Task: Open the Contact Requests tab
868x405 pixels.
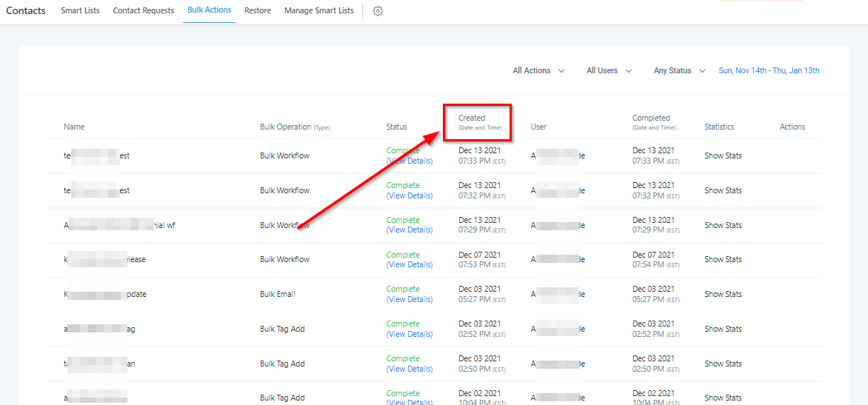Action: click(143, 11)
